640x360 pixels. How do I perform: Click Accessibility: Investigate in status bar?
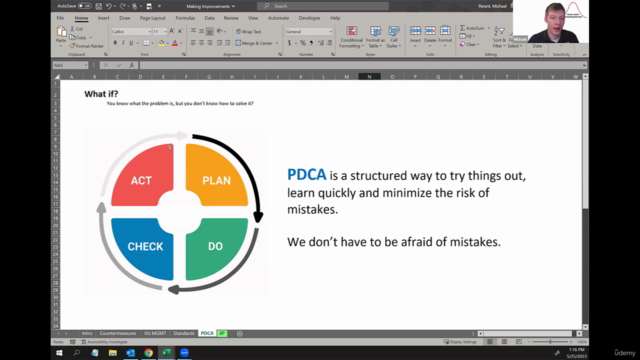pyautogui.click(x=104, y=342)
